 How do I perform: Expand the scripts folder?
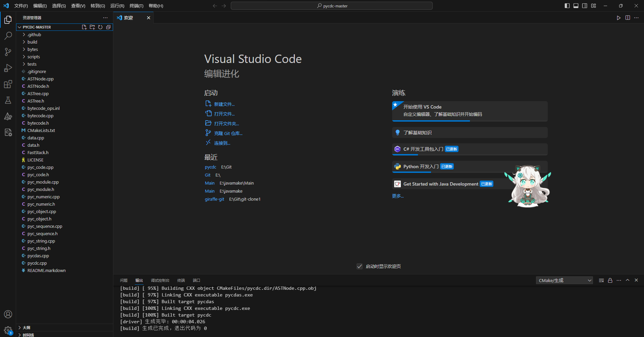34,57
